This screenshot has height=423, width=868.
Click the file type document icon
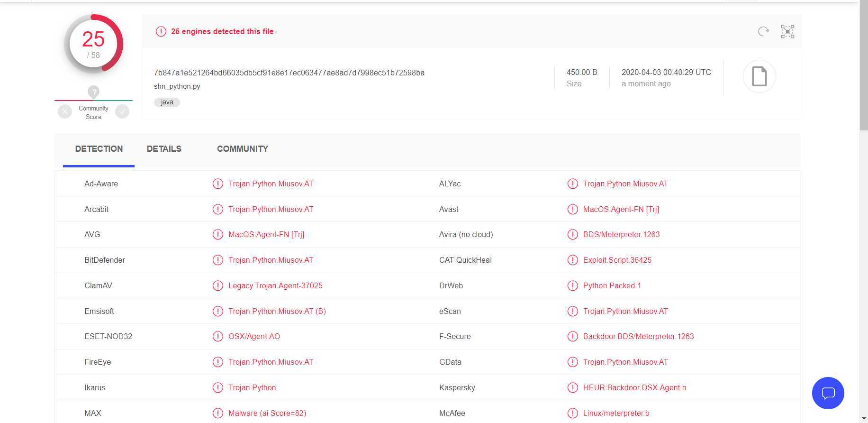pos(759,76)
